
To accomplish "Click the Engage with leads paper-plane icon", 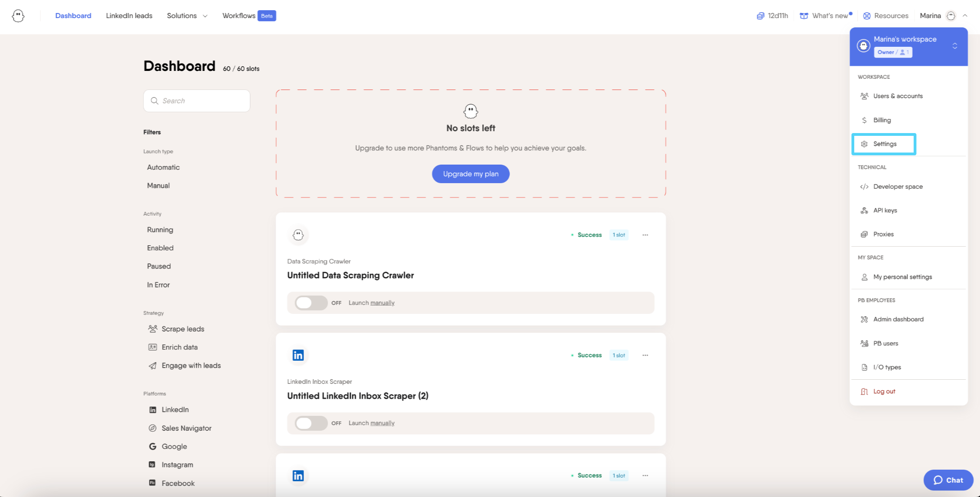I will click(x=153, y=366).
